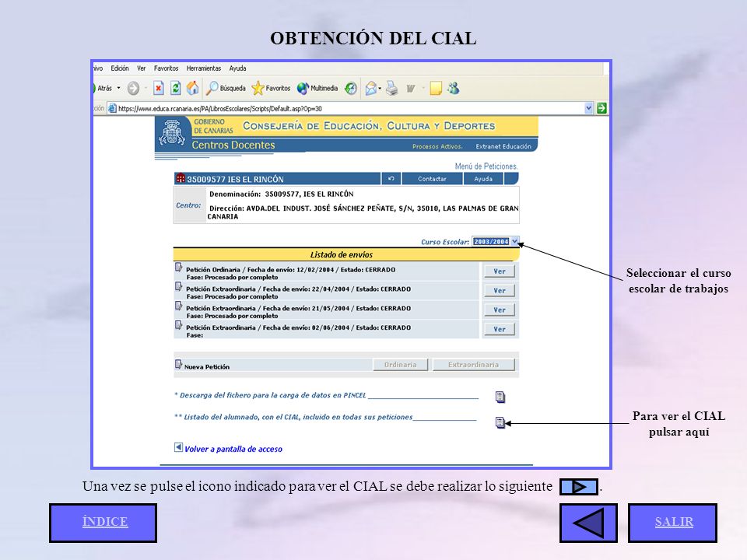The image size is (747, 560).
Task: Click the History icon in the toolbar
Action: (x=351, y=88)
